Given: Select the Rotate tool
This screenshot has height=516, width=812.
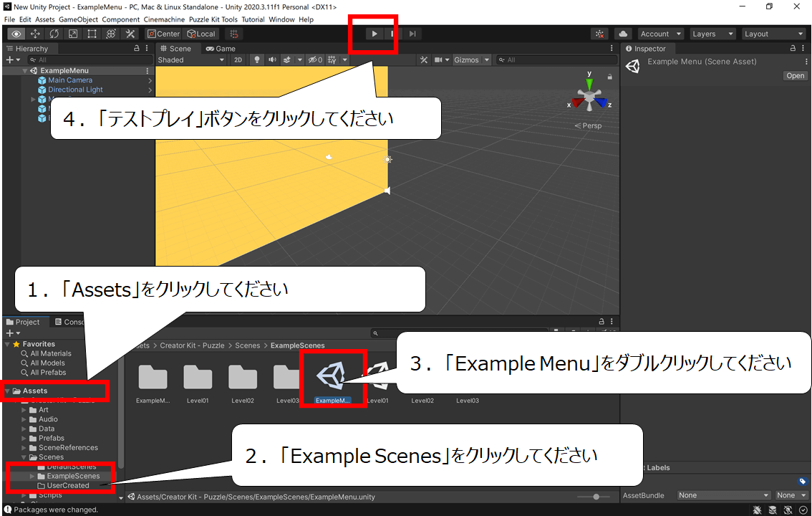Looking at the screenshot, I should (x=54, y=34).
